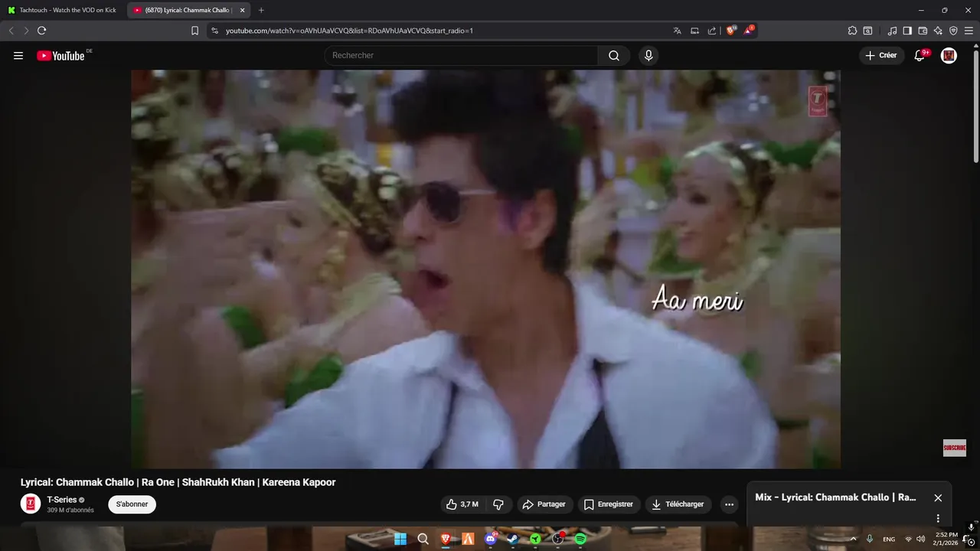Open a new browser tab
This screenshot has height=551, width=980.
tap(261, 10)
